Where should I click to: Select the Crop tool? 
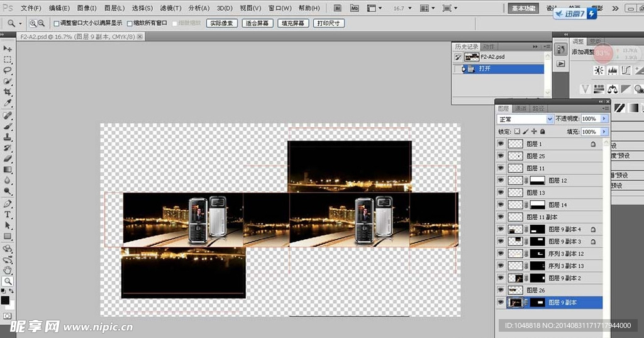[8, 92]
